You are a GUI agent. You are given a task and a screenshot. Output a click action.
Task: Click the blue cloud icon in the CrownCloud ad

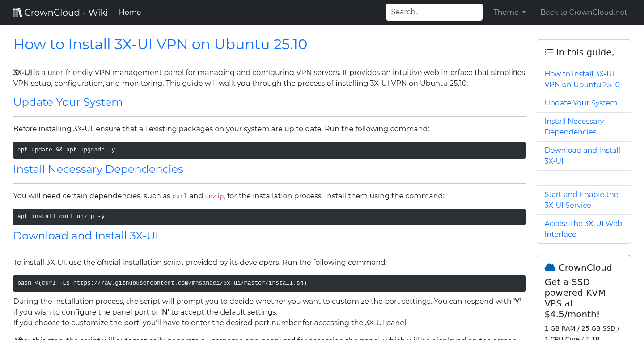click(550, 267)
